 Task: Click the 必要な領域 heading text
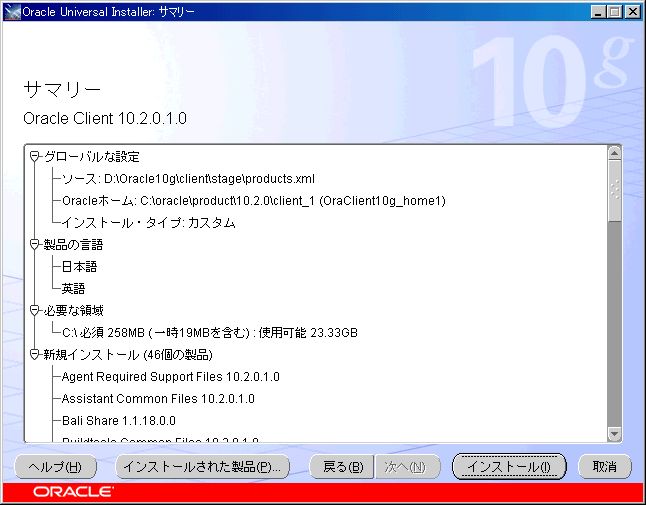point(73,310)
